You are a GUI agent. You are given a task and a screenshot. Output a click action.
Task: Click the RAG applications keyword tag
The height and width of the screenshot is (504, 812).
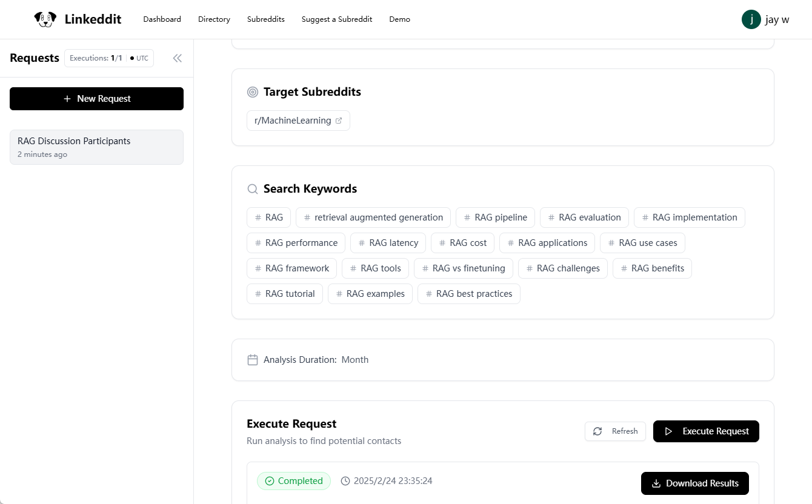pos(547,243)
